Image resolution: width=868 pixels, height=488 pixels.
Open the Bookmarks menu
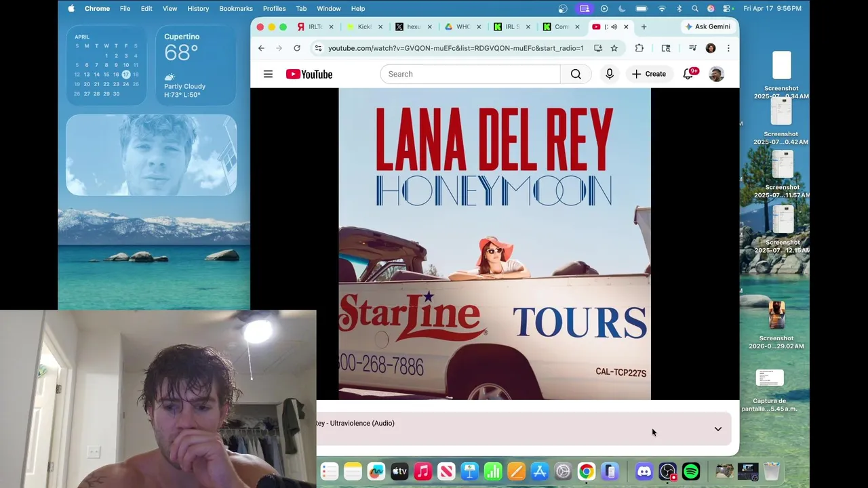tap(236, 8)
